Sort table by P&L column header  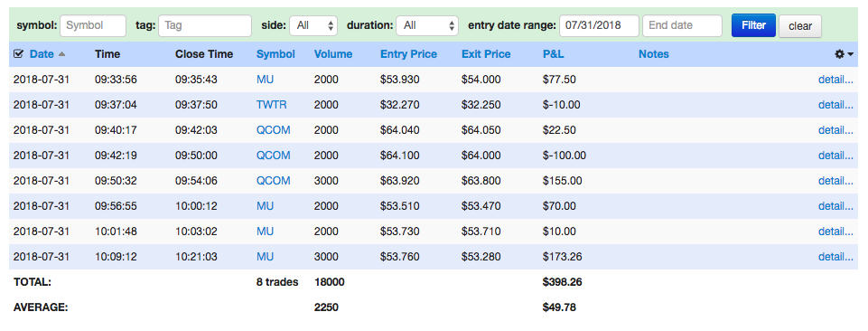[x=554, y=54]
